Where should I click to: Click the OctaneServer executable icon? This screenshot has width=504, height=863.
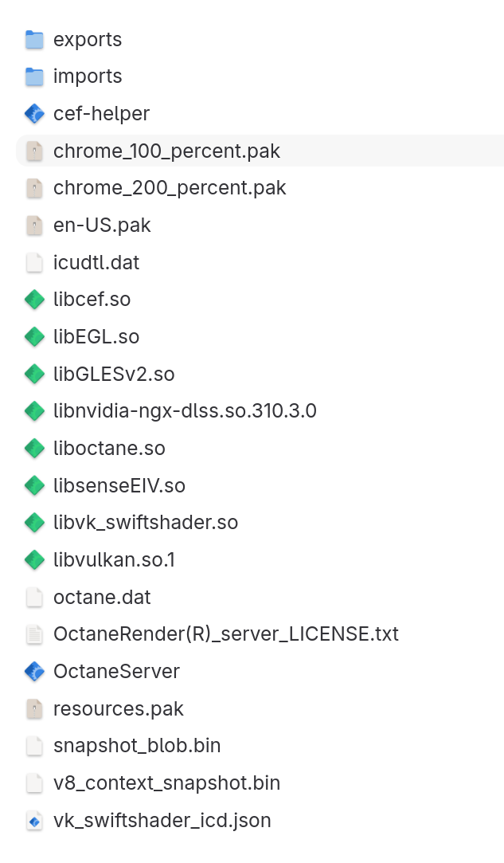(x=34, y=672)
